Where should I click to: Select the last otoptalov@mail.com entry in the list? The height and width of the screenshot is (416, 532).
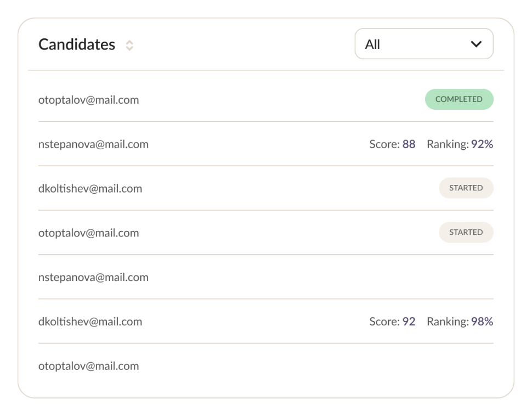(89, 366)
